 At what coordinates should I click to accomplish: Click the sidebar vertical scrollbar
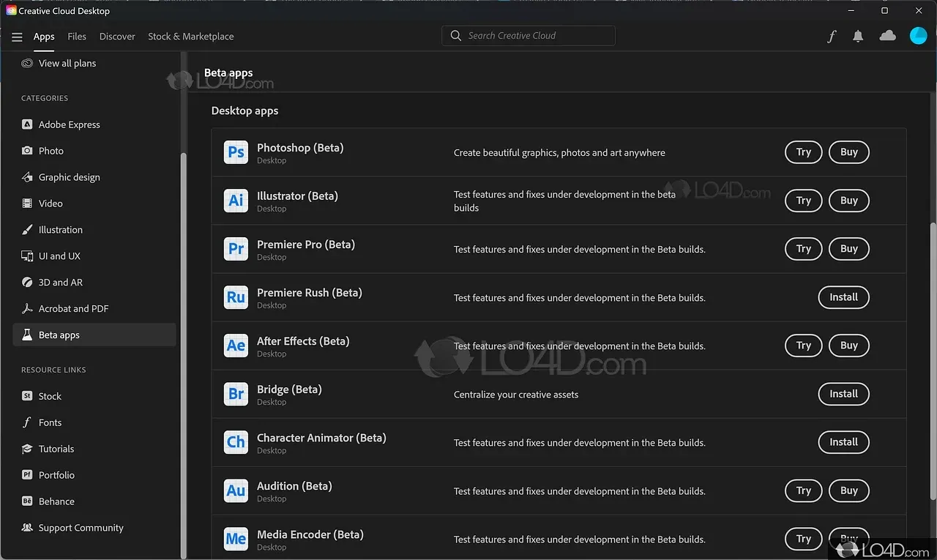[184, 355]
